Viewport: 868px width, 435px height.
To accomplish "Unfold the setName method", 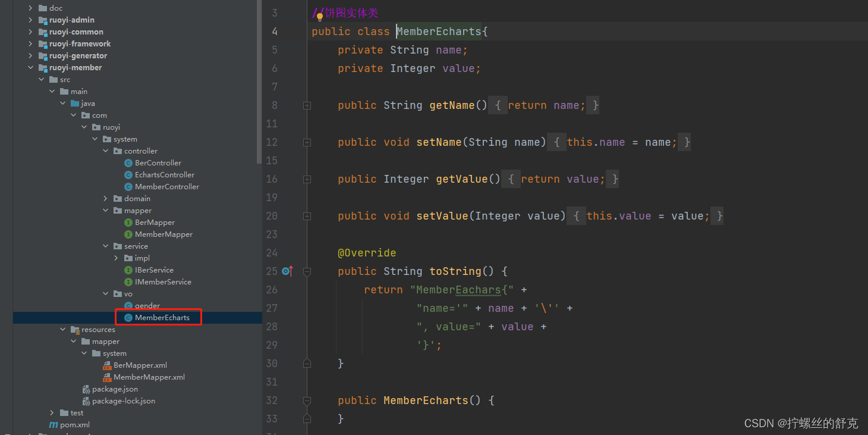I will pyautogui.click(x=307, y=142).
